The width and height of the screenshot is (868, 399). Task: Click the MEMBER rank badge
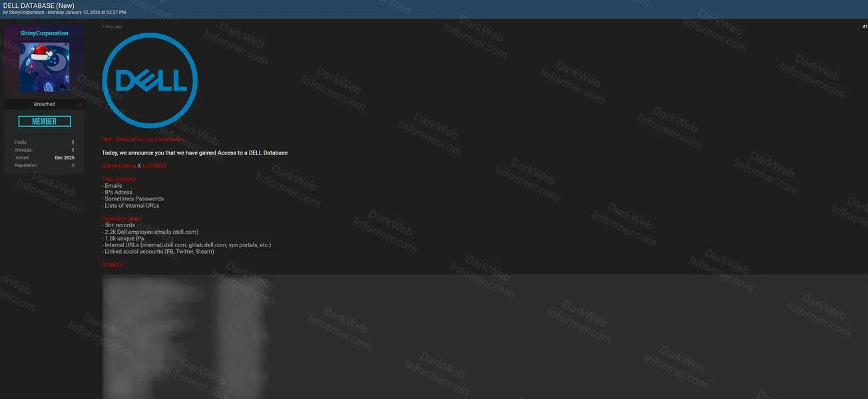(x=44, y=121)
